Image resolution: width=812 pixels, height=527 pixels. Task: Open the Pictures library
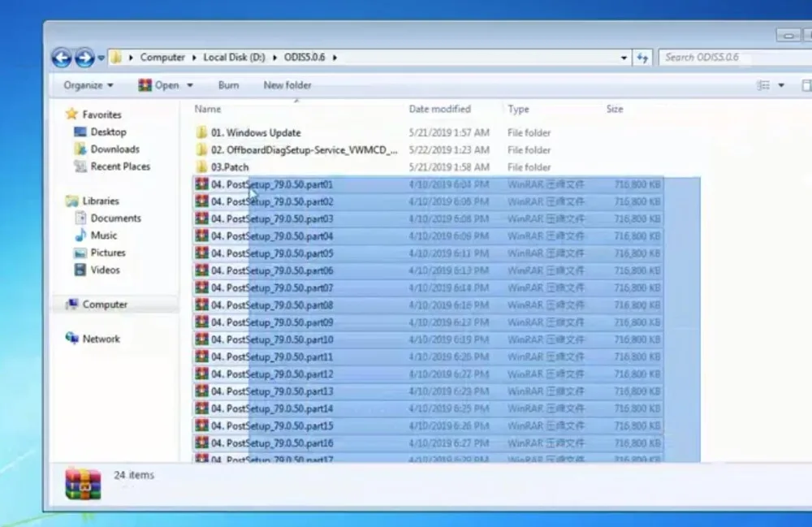108,253
